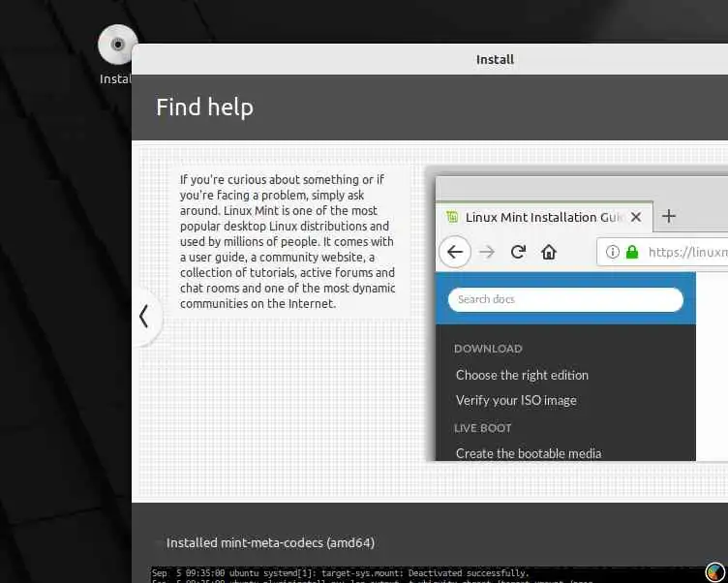Go to browser home page icon
Viewport: 728px width, 583px height.
549,252
